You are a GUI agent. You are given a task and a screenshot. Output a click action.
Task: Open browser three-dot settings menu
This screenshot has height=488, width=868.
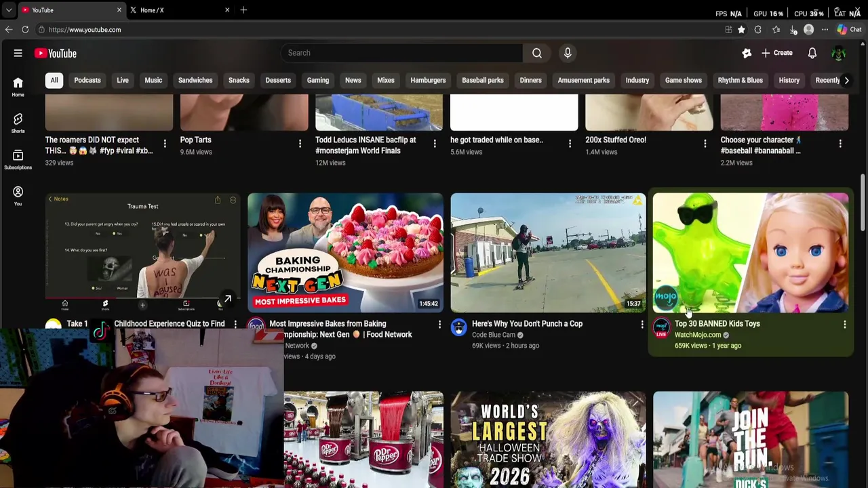click(825, 30)
